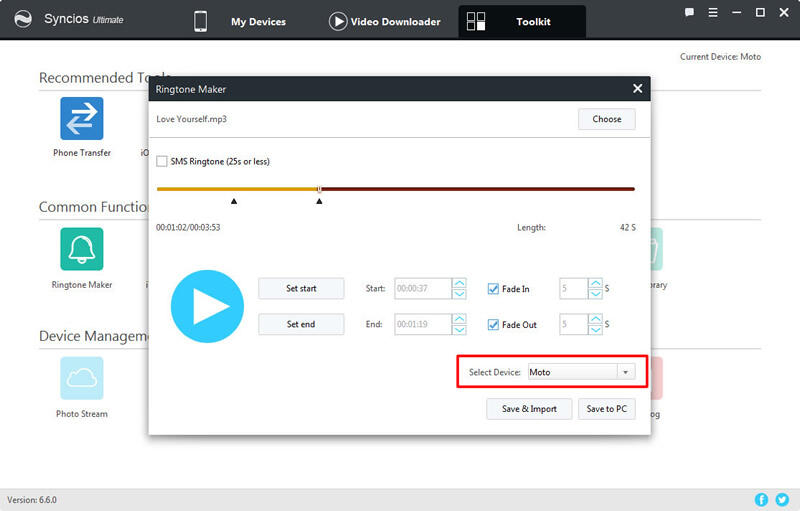The image size is (800, 511).
Task: Click the Choose file button
Action: click(x=606, y=119)
